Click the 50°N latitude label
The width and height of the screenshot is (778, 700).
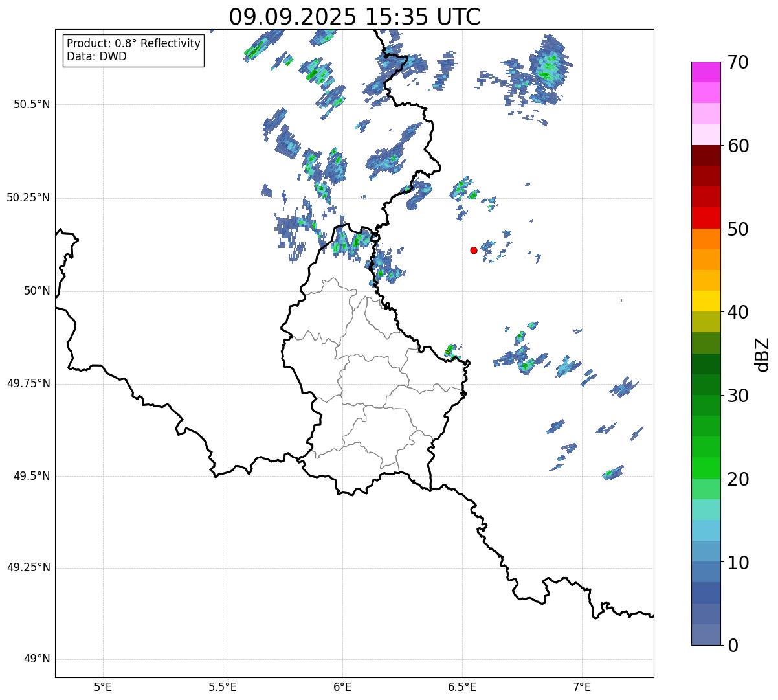tap(37, 291)
